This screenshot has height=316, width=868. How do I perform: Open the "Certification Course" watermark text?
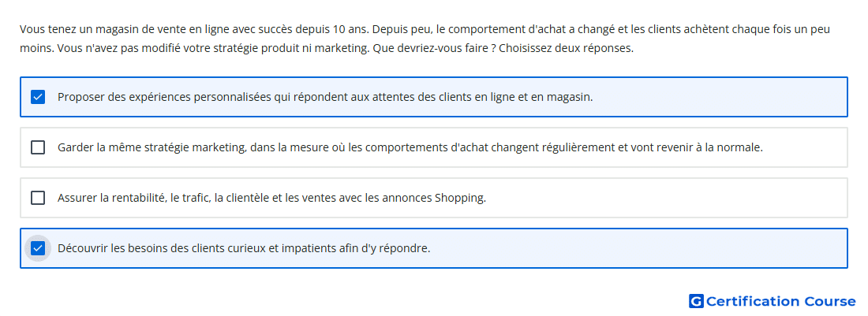[780, 301]
